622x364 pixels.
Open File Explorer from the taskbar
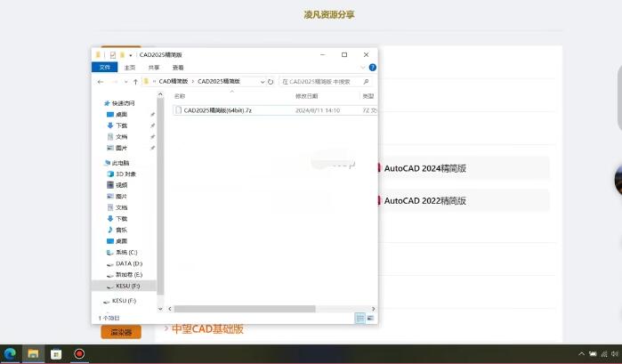coord(33,353)
